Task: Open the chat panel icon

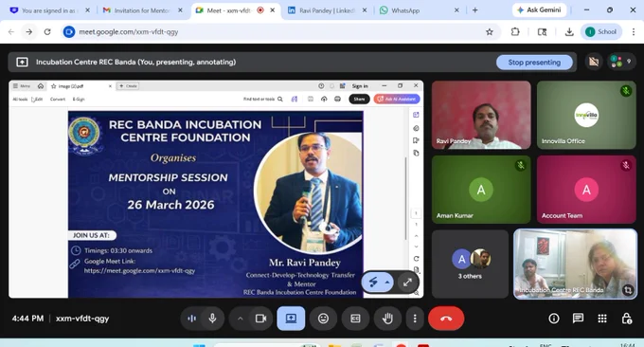Action: tap(578, 319)
